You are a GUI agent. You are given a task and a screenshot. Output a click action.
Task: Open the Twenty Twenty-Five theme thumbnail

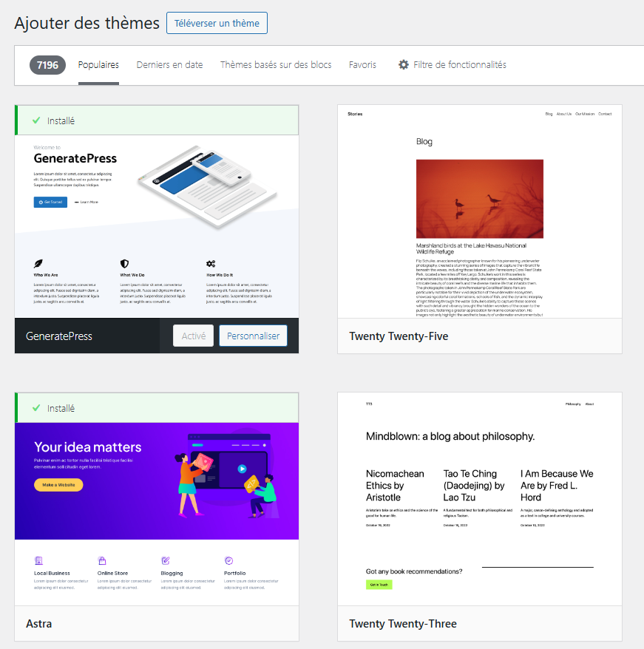click(x=480, y=211)
